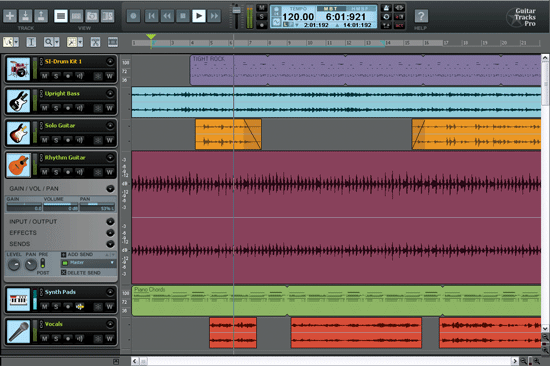Stop playback with the stop button
550x366 pixels.
pos(183,16)
